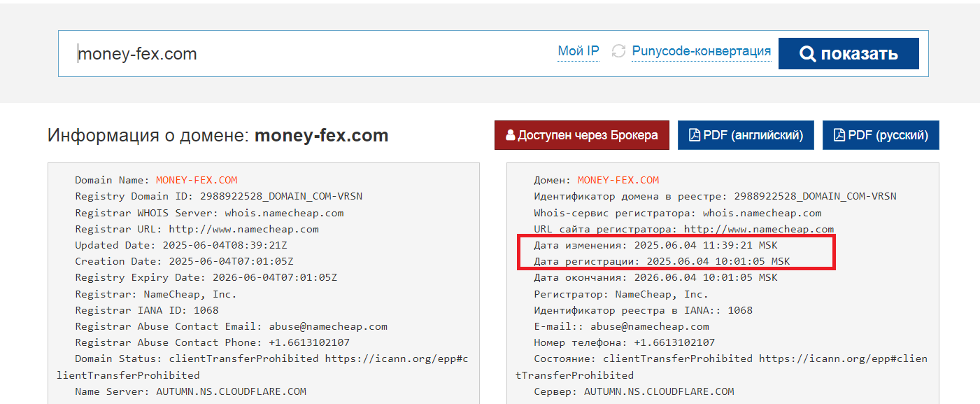Select Registrar IANA ID: 1068 line
980x404 pixels.
pyautogui.click(x=147, y=310)
